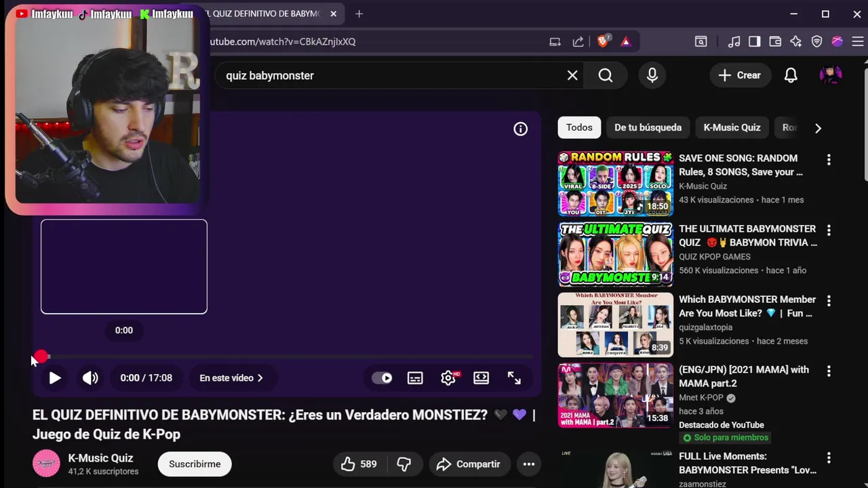This screenshot has width=868, height=488.
Task: Open 'FULL Live Moments' video title
Action: (747, 464)
